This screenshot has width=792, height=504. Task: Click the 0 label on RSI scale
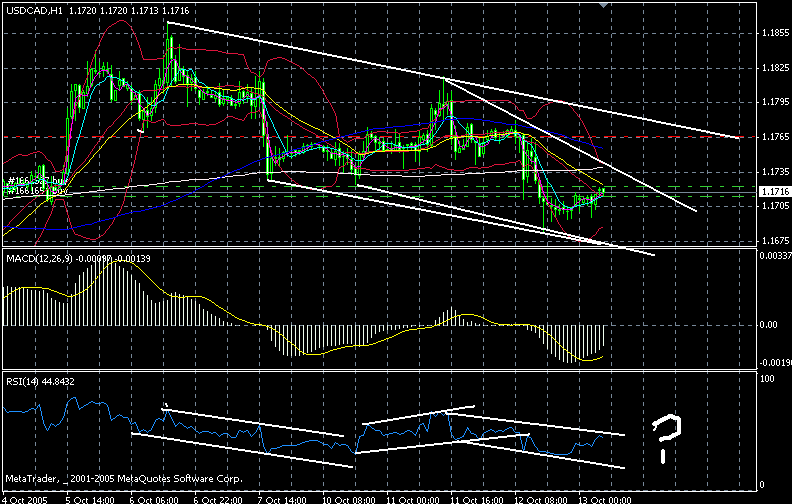763,485
